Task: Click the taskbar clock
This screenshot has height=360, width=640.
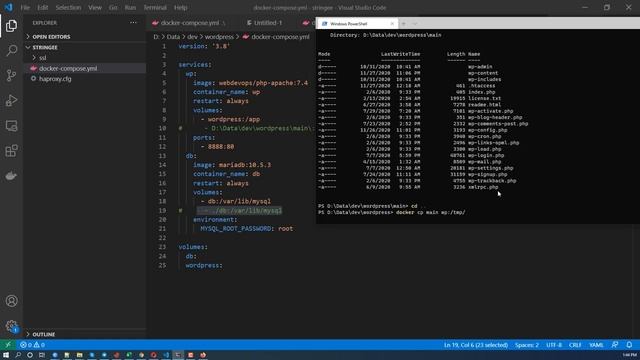Action: coord(630,355)
